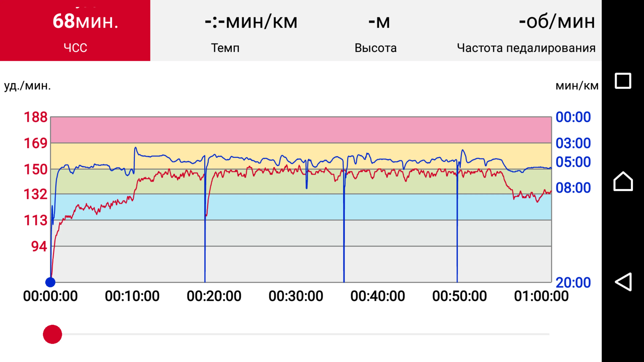Screen dimensions: 644x362
Task: Click the 00:30:00 time axis label
Action: pos(296,296)
